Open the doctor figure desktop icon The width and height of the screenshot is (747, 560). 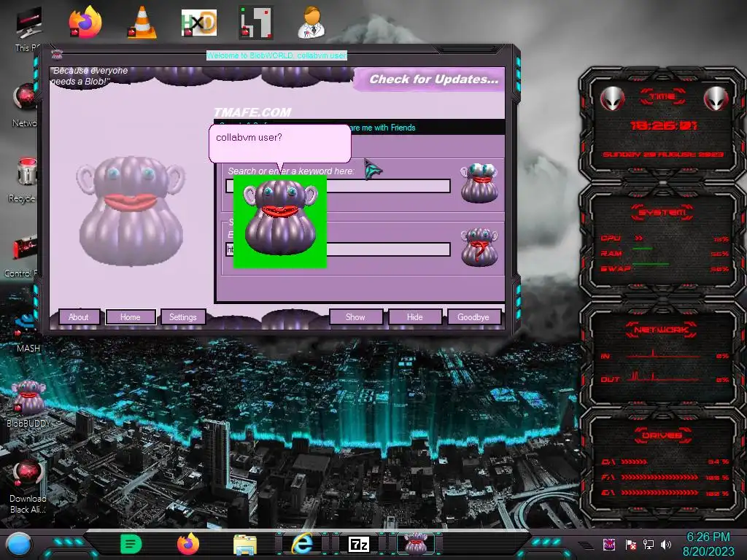coord(311,22)
